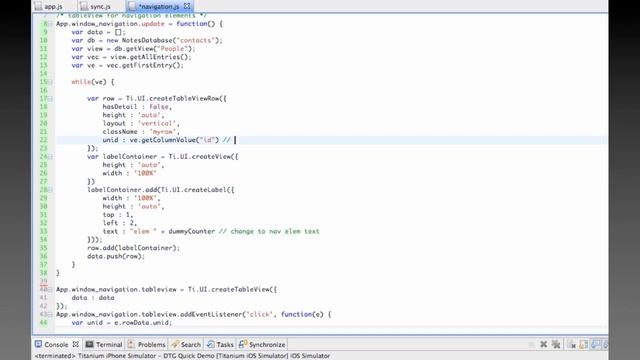Click the Console tab's monitor icon

38,344
